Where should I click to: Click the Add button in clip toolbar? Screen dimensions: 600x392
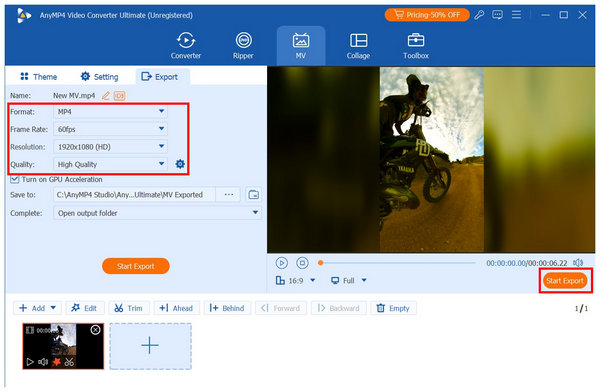(x=32, y=308)
